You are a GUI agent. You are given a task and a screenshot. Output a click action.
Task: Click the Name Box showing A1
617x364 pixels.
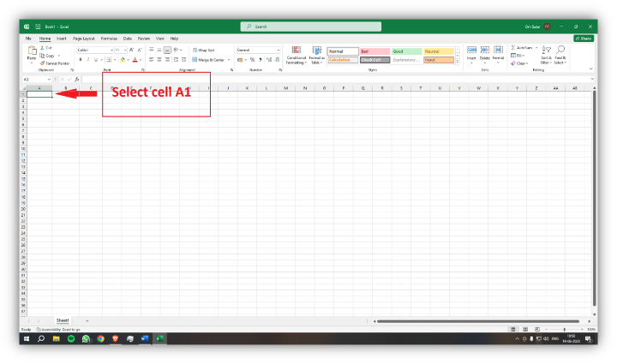click(38, 79)
